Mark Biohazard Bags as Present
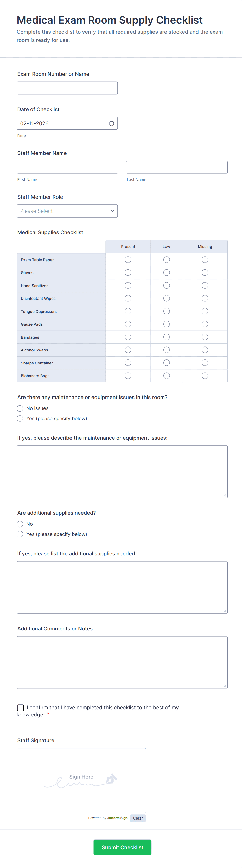Viewport: 242px width, 868px height. tap(128, 376)
